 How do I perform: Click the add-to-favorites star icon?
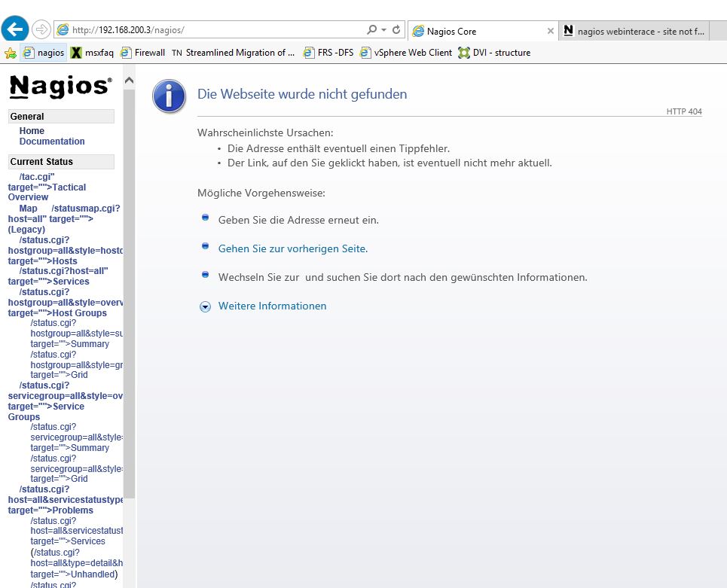click(10, 53)
